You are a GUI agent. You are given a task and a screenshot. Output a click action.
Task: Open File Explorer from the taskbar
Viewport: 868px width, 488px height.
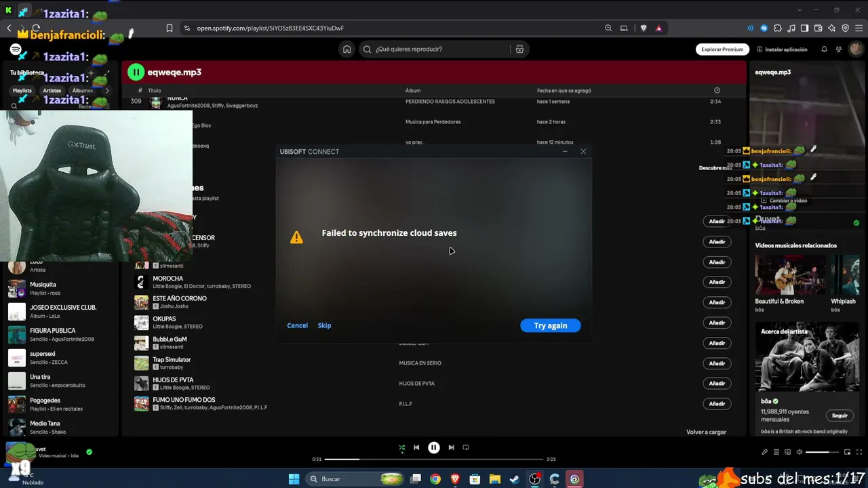click(495, 479)
